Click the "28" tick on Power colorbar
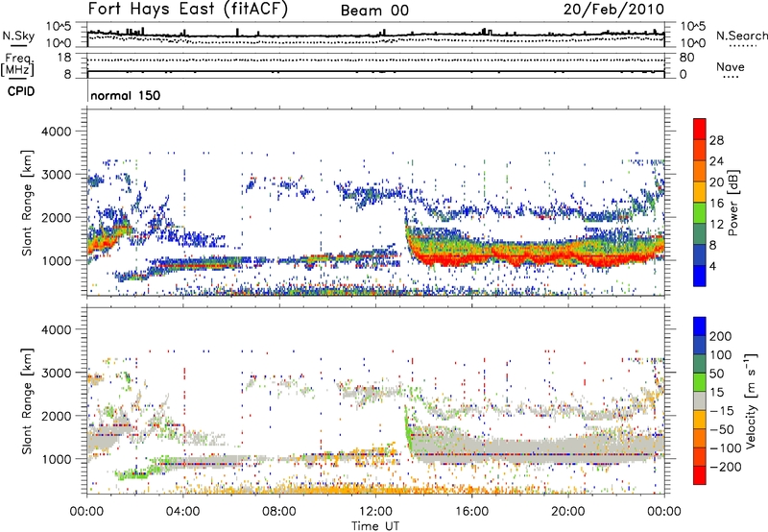 (x=716, y=140)
